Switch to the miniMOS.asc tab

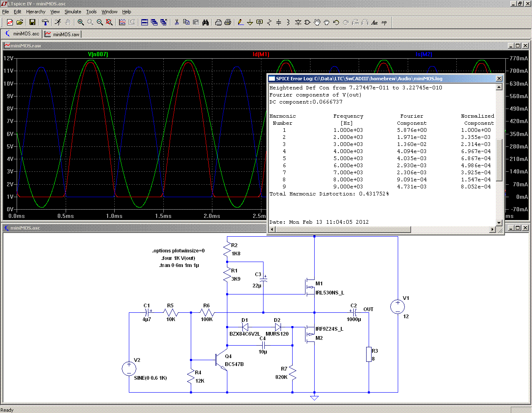tap(22, 34)
